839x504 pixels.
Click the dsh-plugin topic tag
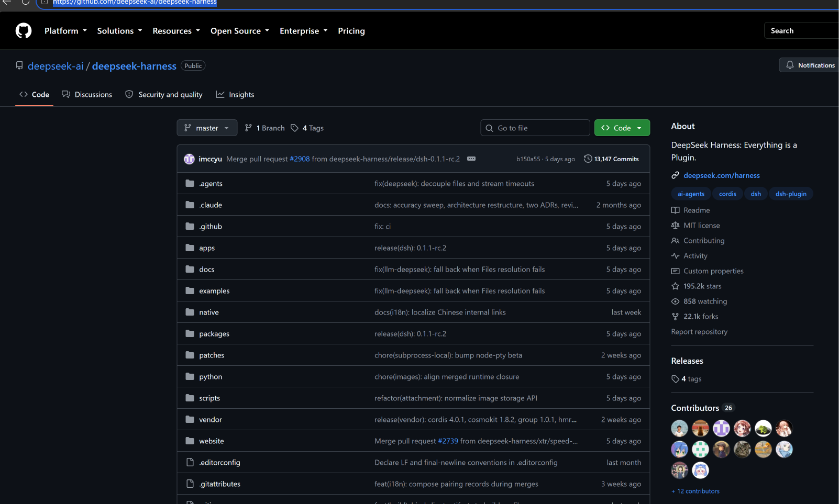coord(791,194)
